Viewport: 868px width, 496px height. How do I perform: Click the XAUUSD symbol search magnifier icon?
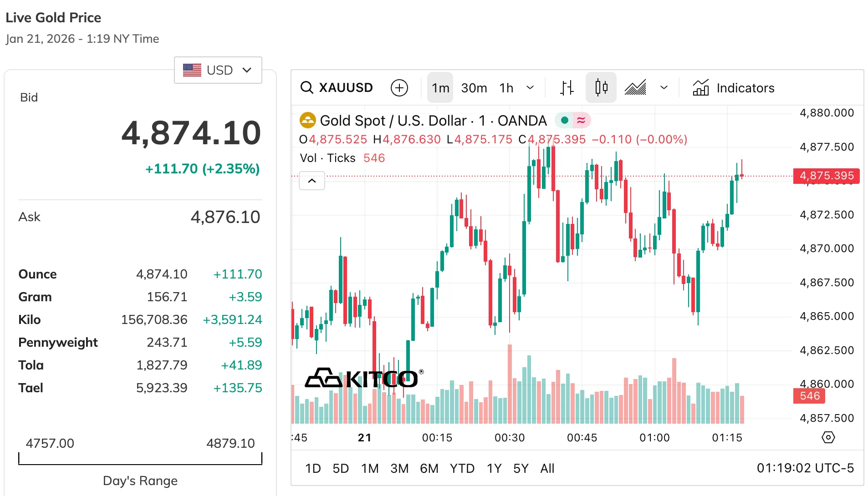307,88
